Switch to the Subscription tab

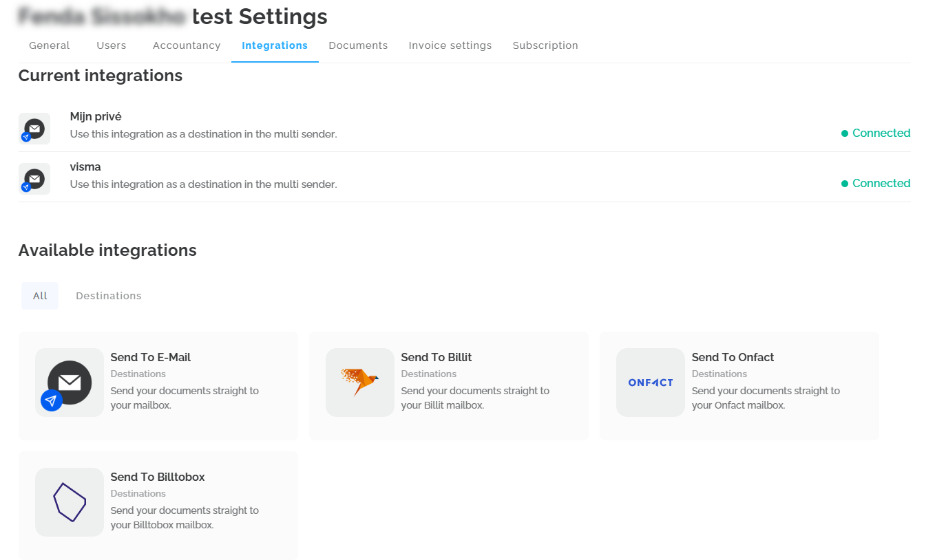[x=545, y=45]
